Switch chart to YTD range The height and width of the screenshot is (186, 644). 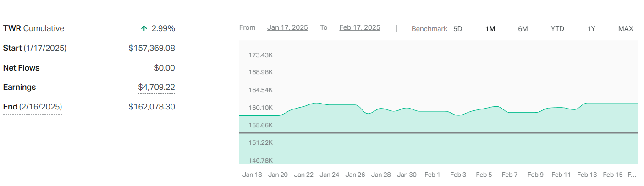[x=557, y=29]
